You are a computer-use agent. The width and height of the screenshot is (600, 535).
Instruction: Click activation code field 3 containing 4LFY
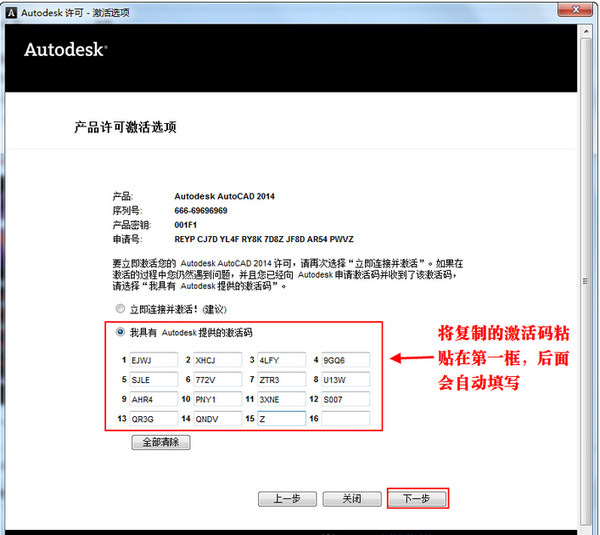tap(282, 360)
